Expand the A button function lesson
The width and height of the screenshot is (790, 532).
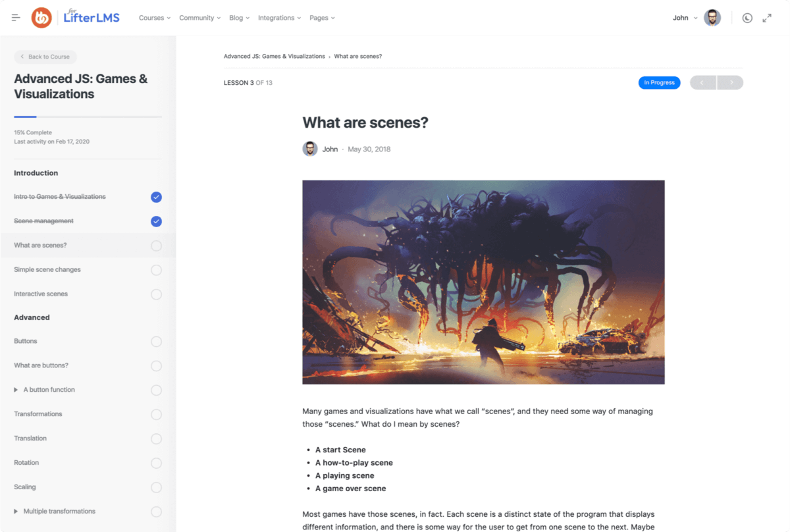pos(16,390)
